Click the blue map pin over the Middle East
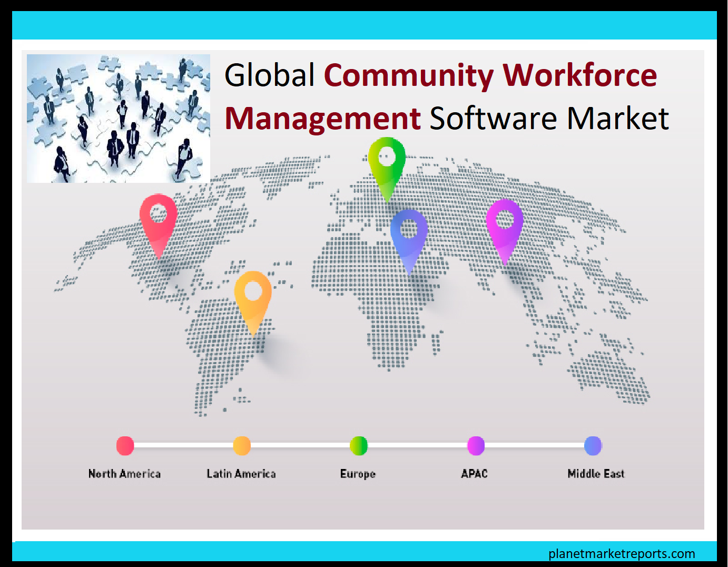The image size is (728, 567). point(409,241)
